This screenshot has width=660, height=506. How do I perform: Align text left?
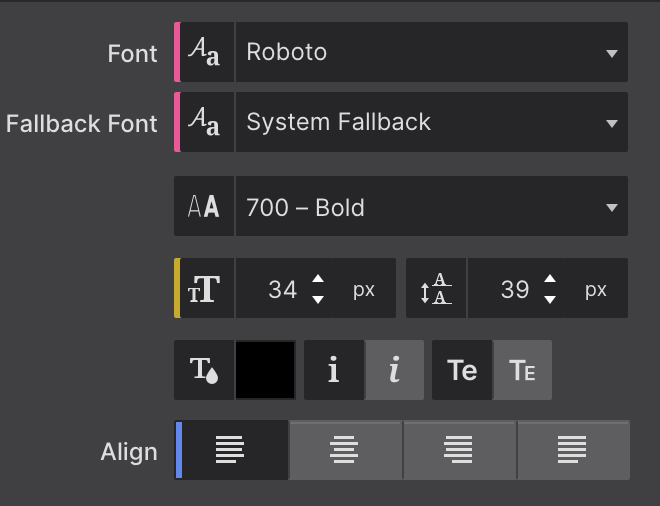[231, 450]
